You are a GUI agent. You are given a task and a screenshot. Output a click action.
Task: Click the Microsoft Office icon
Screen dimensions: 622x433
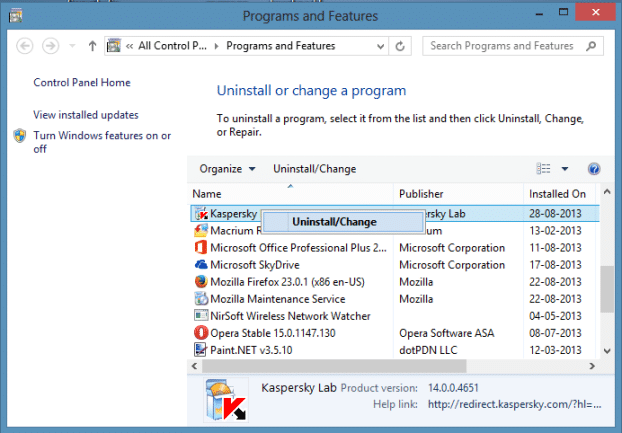pyautogui.click(x=201, y=248)
